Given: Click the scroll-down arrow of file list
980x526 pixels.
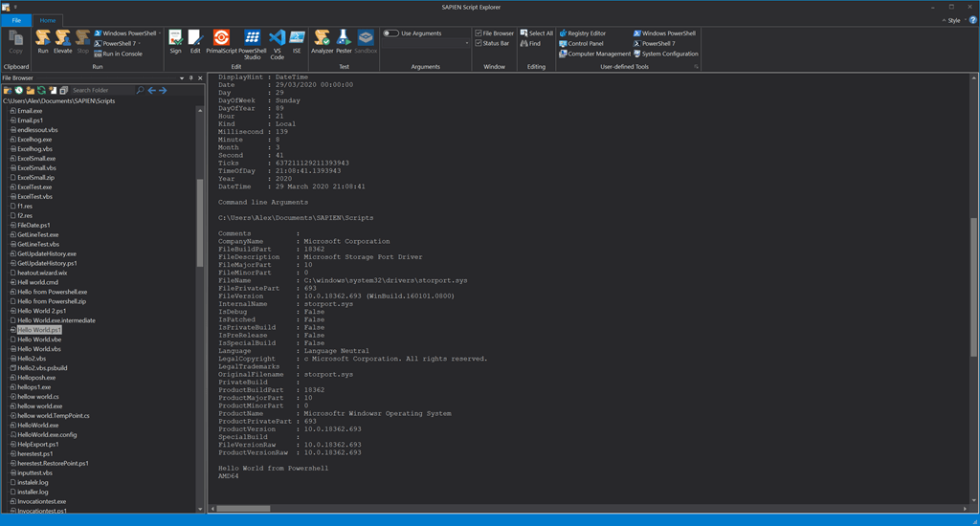Looking at the screenshot, I should [200, 509].
